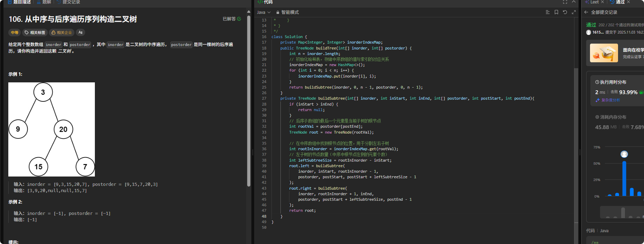Image resolution: width=644 pixels, height=244 pixels.
Task: Click the tallest blue bar in runtime chart
Action: pyautogui.click(x=624, y=179)
